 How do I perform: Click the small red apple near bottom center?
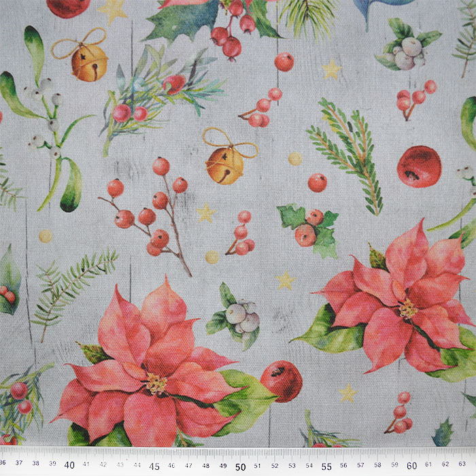[281, 381]
